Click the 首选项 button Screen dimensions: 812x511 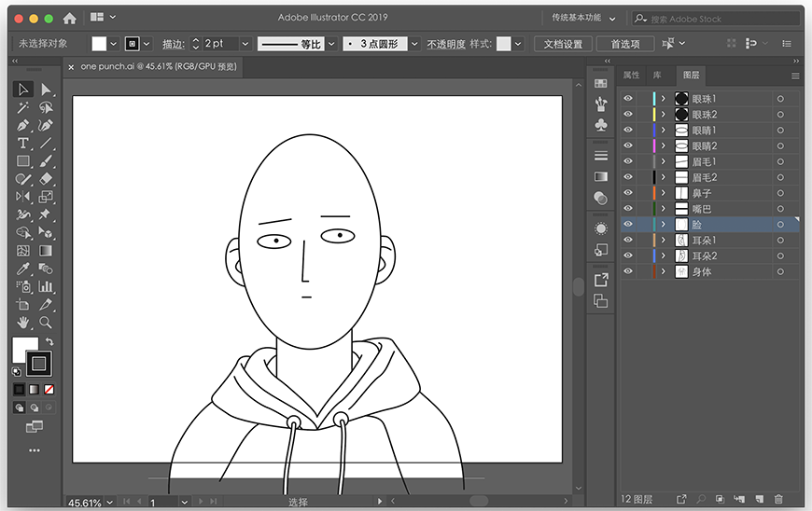click(625, 44)
